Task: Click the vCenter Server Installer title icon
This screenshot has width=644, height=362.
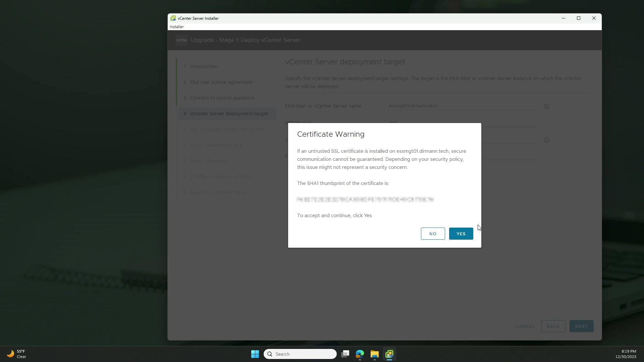Action: coord(173,18)
